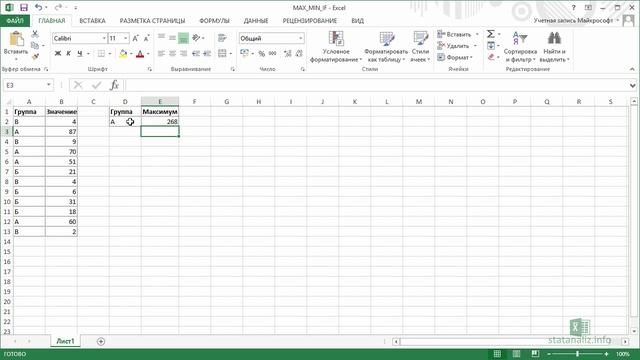Select cell E2 containing 268
640x360 pixels.
click(160, 122)
